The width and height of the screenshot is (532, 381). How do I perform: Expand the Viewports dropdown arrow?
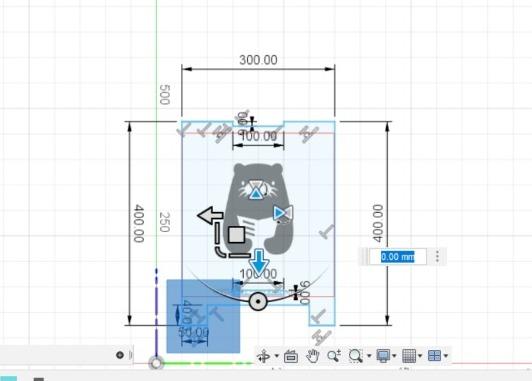[446, 356]
